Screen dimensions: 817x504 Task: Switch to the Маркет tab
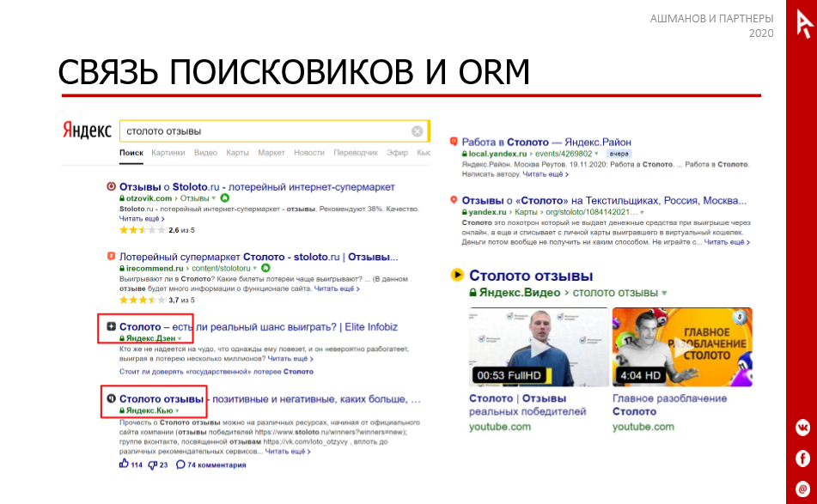pyautogui.click(x=271, y=153)
